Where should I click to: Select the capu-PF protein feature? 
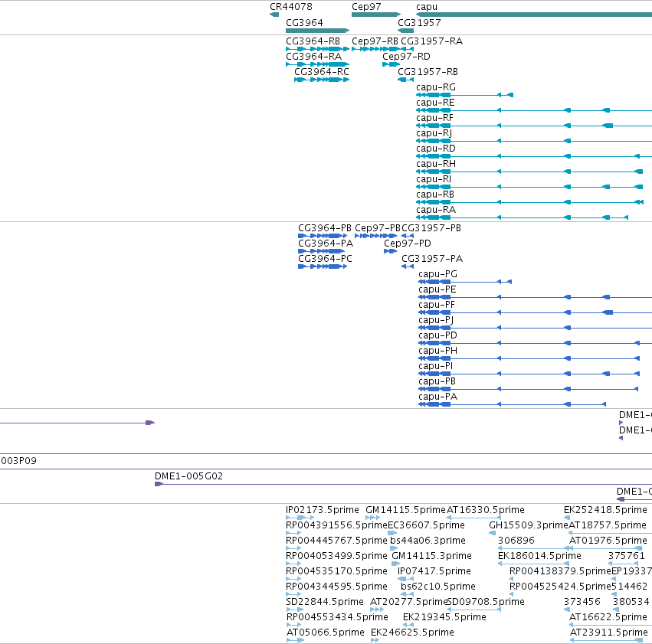(x=535, y=312)
